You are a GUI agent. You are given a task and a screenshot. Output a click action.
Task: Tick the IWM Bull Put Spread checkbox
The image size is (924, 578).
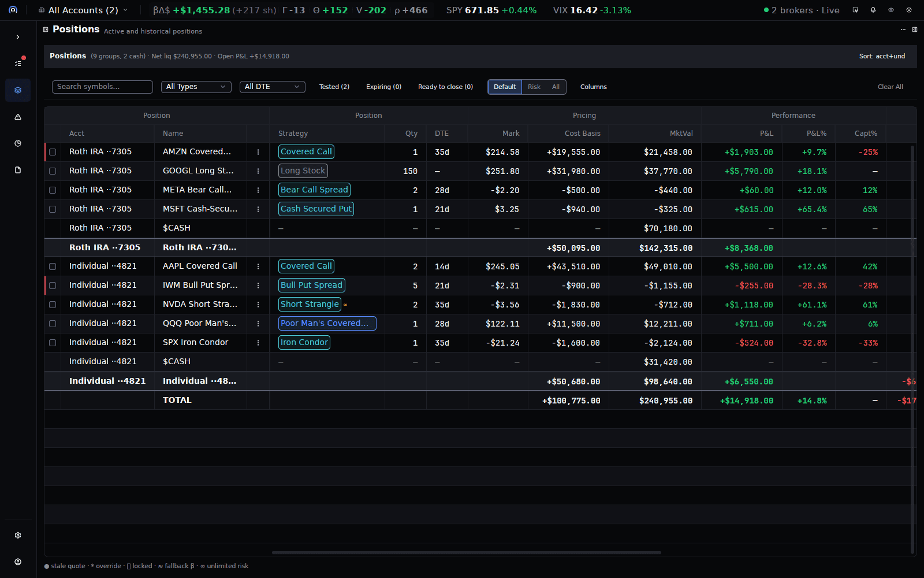(53, 286)
